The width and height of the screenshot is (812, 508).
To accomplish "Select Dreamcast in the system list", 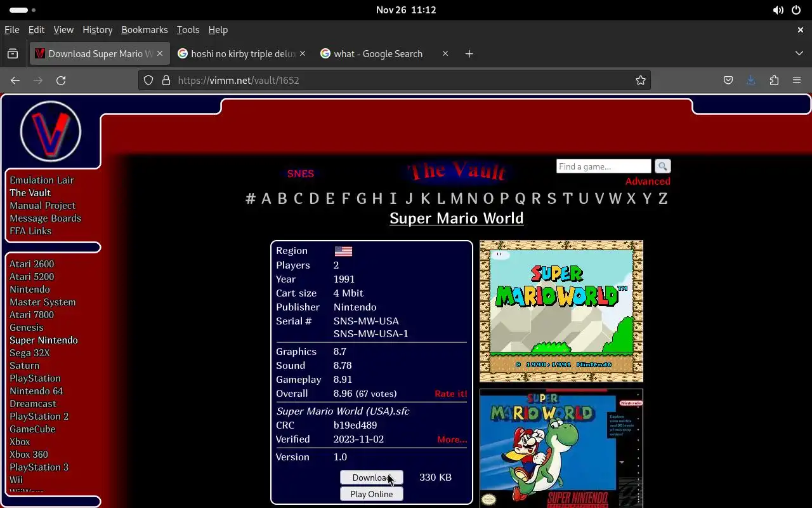I will point(33,404).
